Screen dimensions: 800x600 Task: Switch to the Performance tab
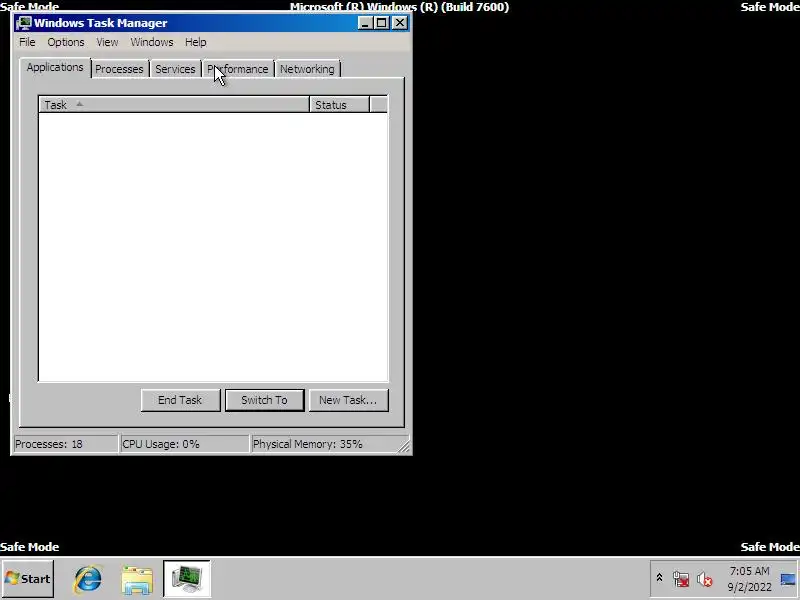pos(238,69)
